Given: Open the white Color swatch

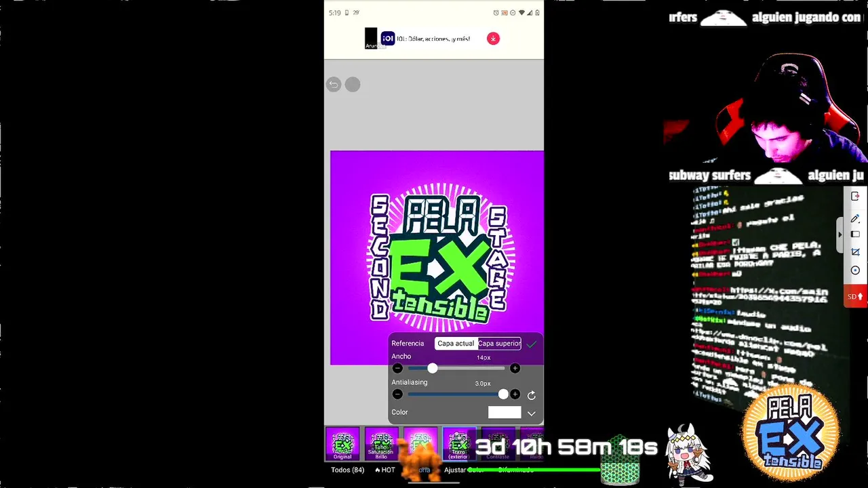Looking at the screenshot, I should click(505, 412).
